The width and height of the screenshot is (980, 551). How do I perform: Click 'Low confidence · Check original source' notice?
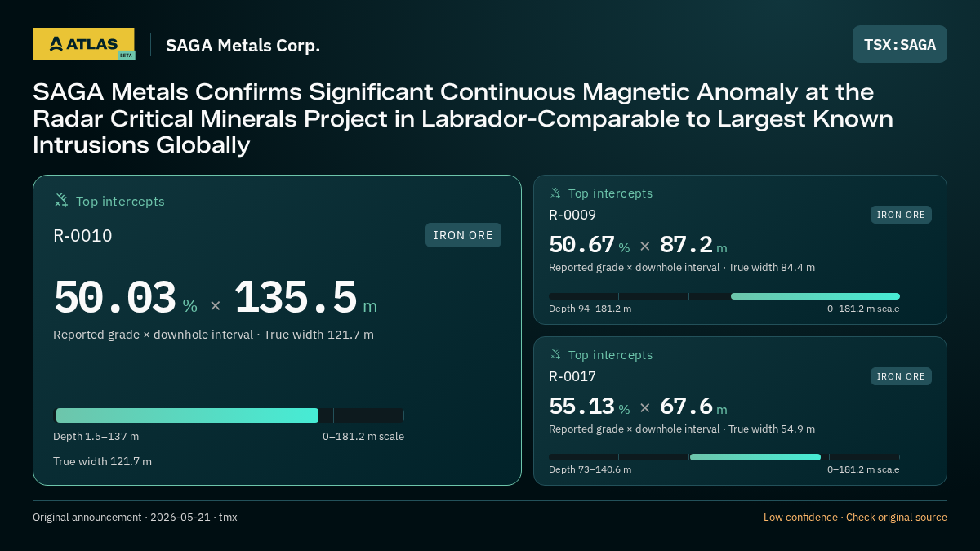coord(855,518)
